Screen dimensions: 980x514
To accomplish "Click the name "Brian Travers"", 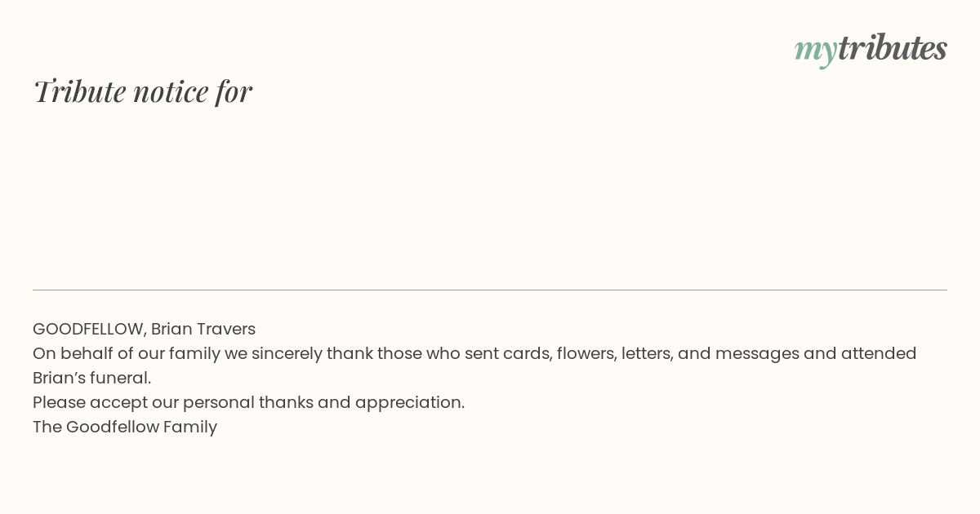I will click(203, 329).
